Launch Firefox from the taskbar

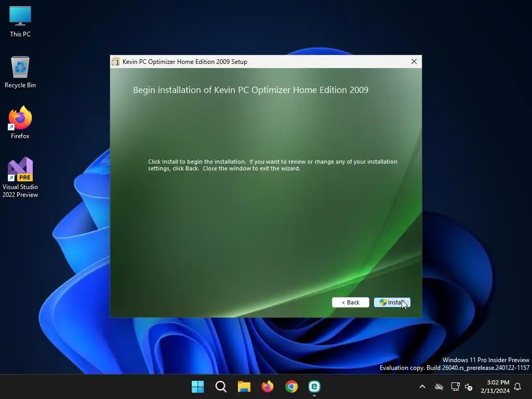(268, 387)
